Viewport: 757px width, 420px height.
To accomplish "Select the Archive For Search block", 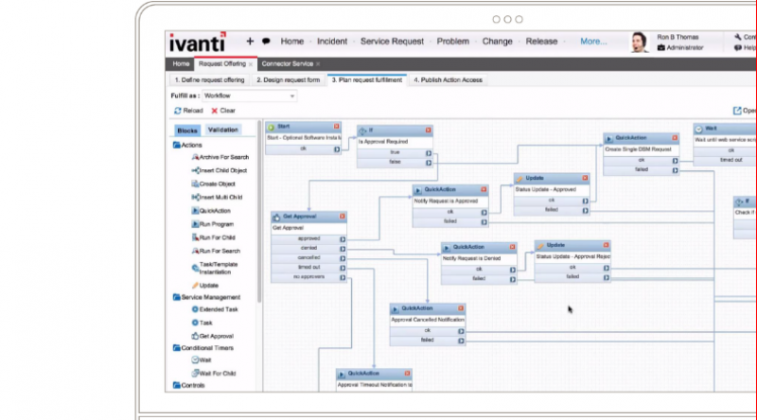I will point(220,157).
